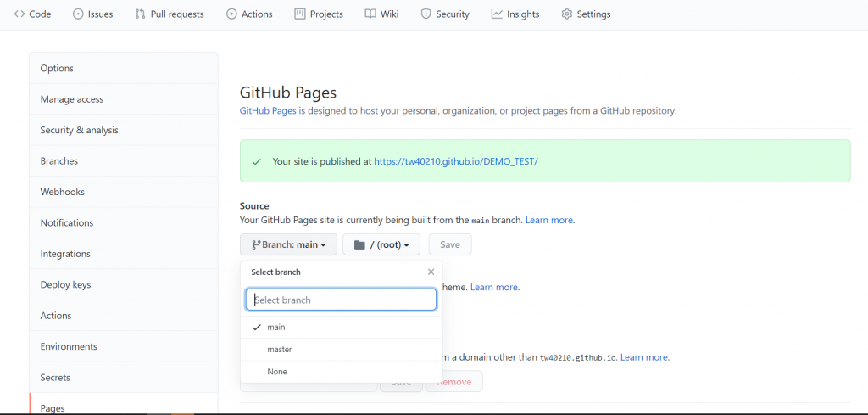Click the green check icon in published banner
The height and width of the screenshot is (415, 868).
click(256, 162)
